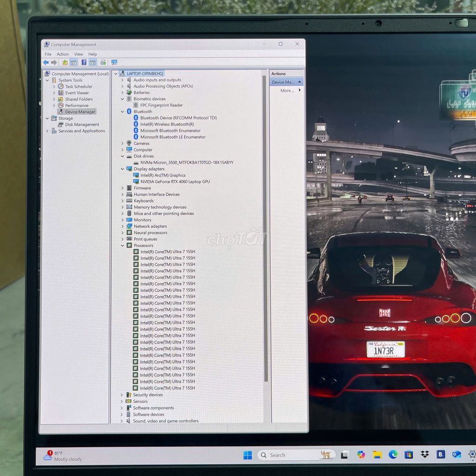Open Dropbox from the taskbar

425,454
